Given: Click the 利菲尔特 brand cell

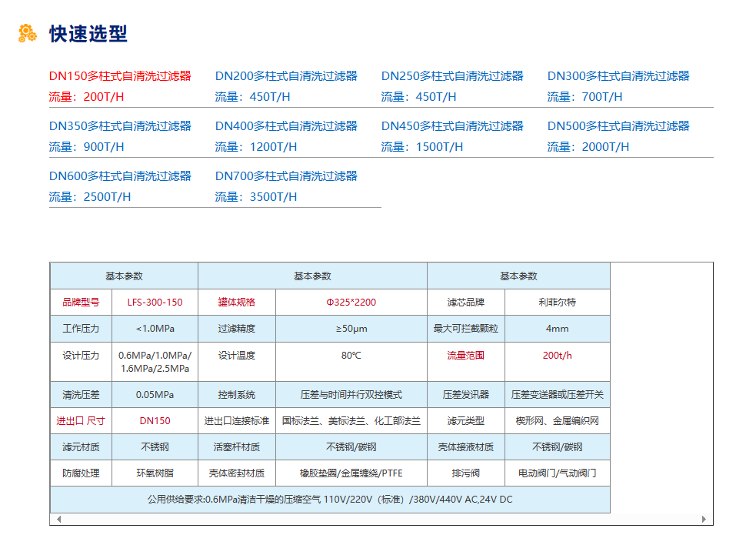Looking at the screenshot, I should pos(558,302).
